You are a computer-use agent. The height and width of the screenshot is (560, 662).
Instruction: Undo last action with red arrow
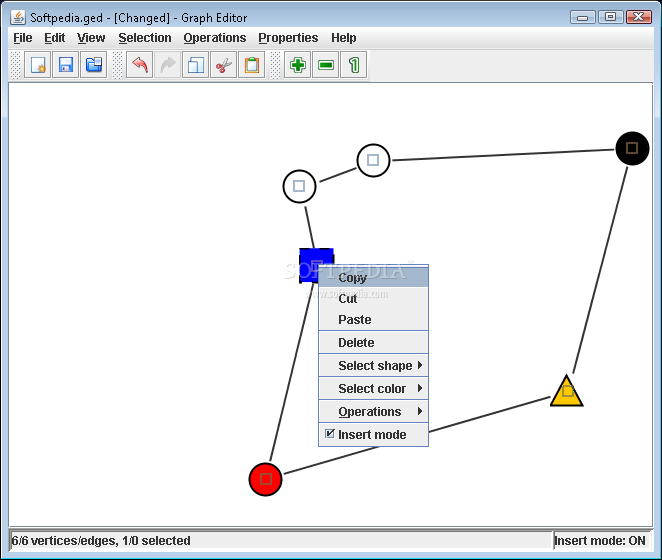click(x=140, y=65)
